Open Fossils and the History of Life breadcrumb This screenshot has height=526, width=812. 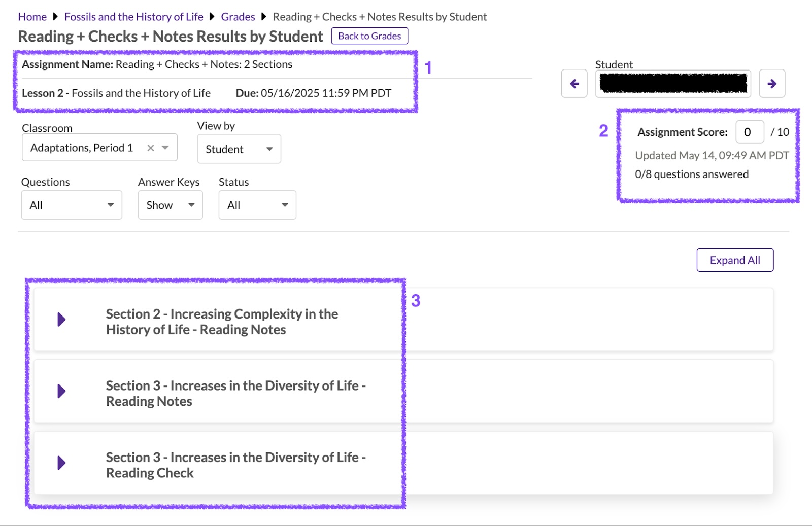click(134, 17)
